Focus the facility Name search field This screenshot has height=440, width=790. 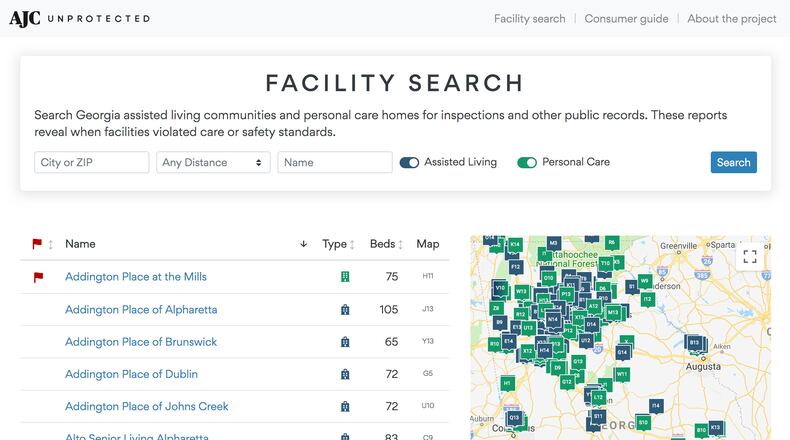[x=335, y=162]
